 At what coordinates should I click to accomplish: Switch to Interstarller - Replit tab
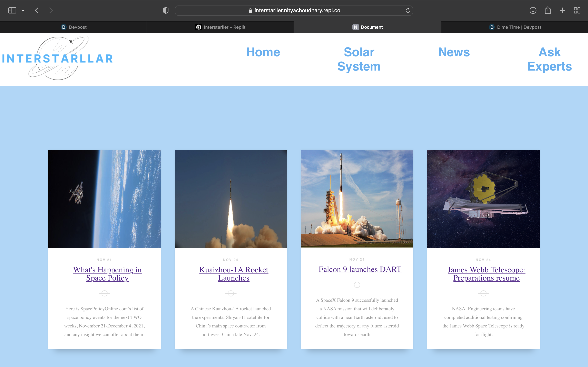220,27
